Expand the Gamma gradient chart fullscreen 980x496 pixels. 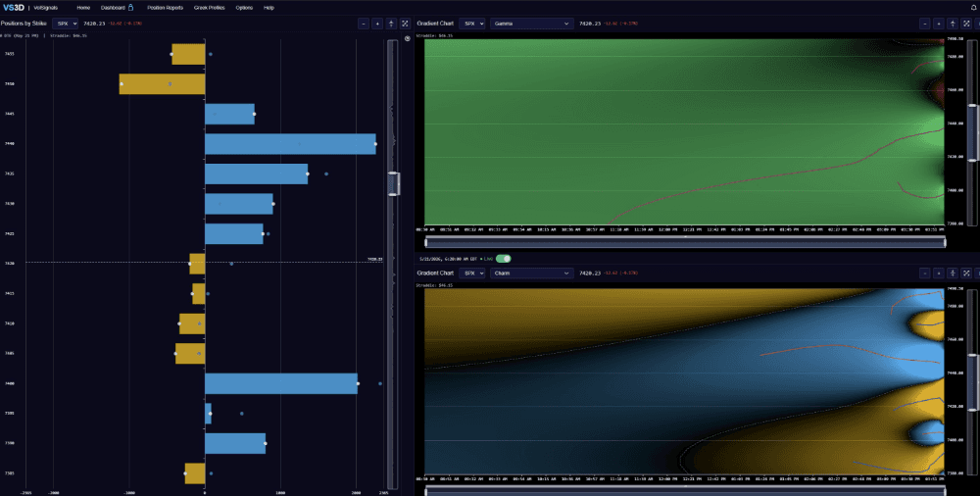click(966, 24)
